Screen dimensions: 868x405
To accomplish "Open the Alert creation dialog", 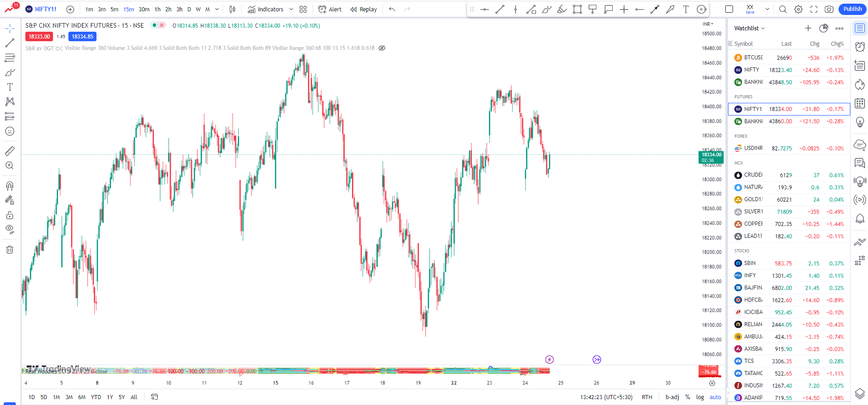I will (x=330, y=9).
